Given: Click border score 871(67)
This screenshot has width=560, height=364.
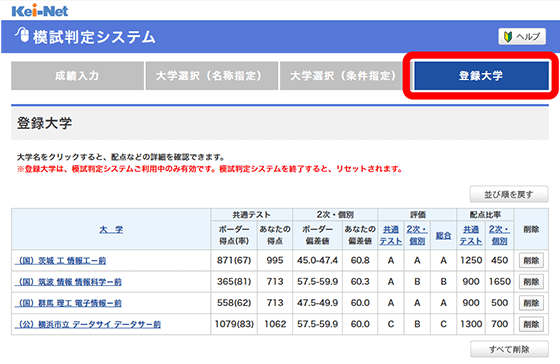Looking at the screenshot, I should tap(234, 260).
